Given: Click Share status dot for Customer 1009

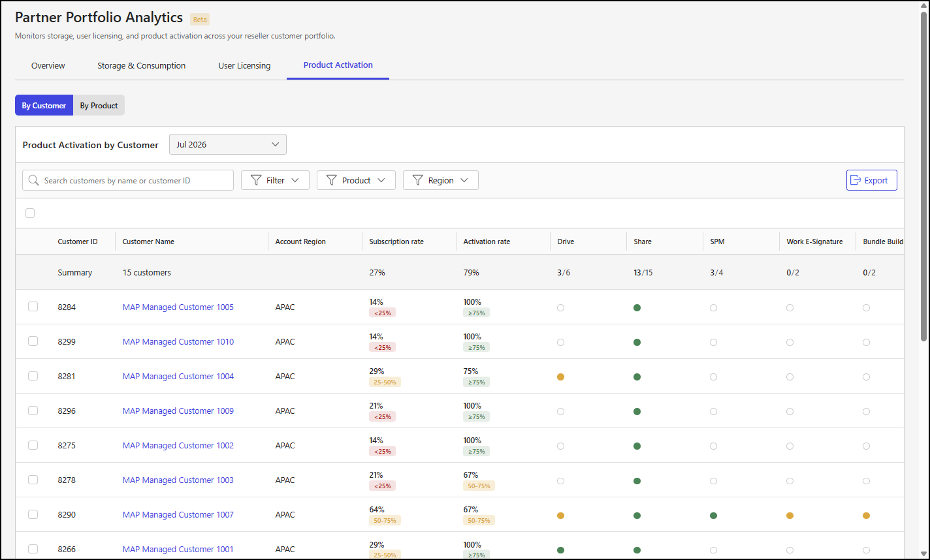Looking at the screenshot, I should pyautogui.click(x=637, y=411).
